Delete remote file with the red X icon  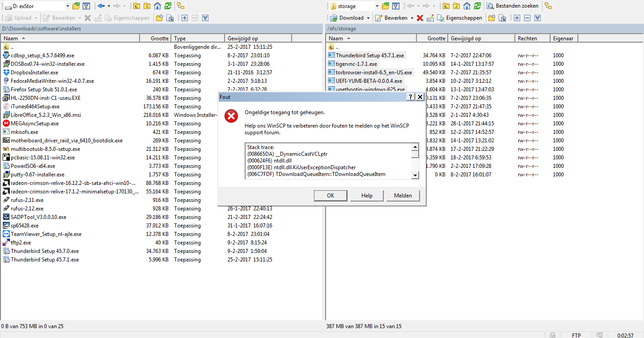pos(419,18)
